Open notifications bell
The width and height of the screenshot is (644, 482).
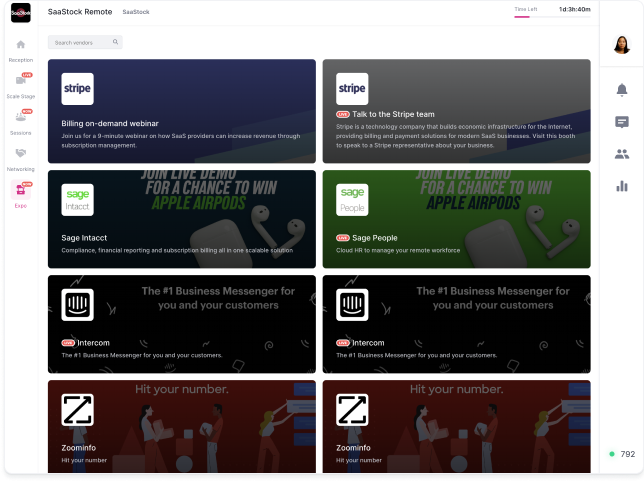622,90
